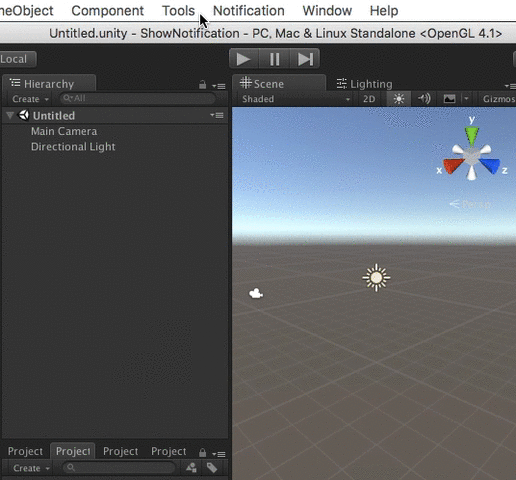This screenshot has width=516, height=480.
Task: Toggle Hierarchy panel lock icon
Action: (x=202, y=85)
